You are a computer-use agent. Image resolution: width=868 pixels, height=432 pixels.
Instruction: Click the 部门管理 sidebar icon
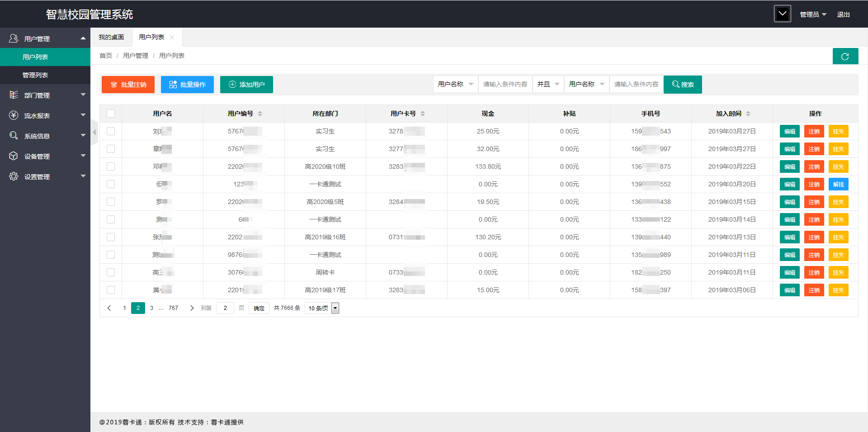click(x=14, y=95)
